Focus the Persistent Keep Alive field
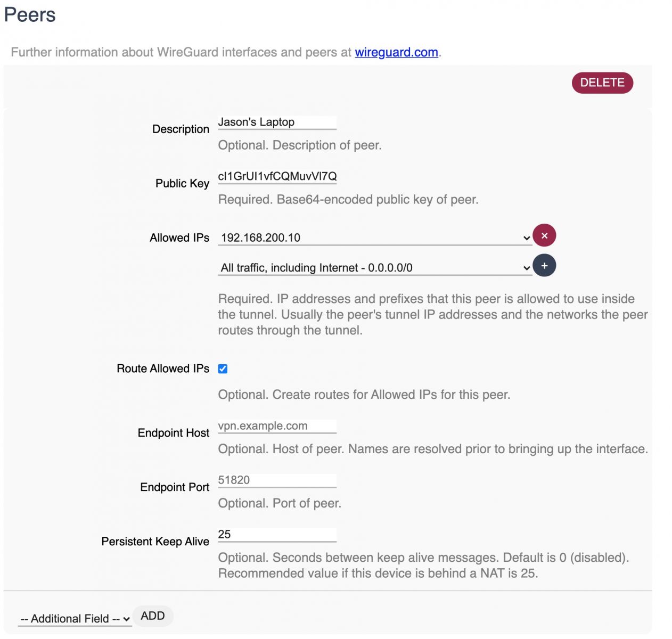The image size is (672, 639). (x=277, y=535)
